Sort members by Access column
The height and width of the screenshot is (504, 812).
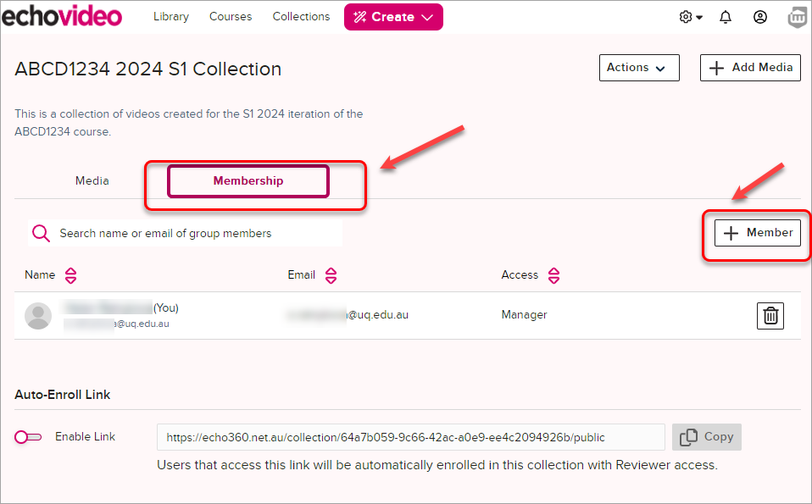pos(553,275)
